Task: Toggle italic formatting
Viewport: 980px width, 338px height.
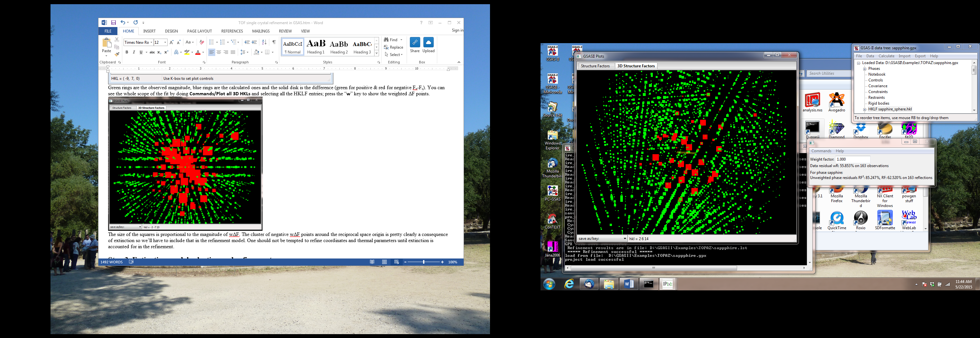Action: (134, 52)
